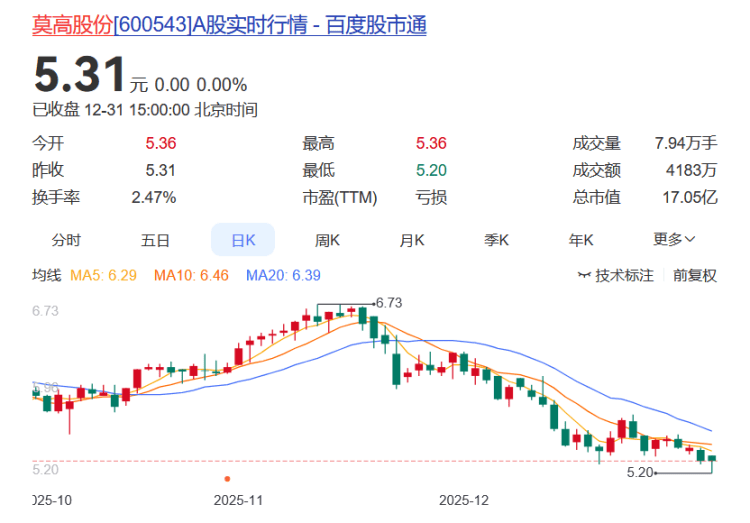Click the 成交量 value 7.94万手
750x523 pixels.
[x=686, y=143]
